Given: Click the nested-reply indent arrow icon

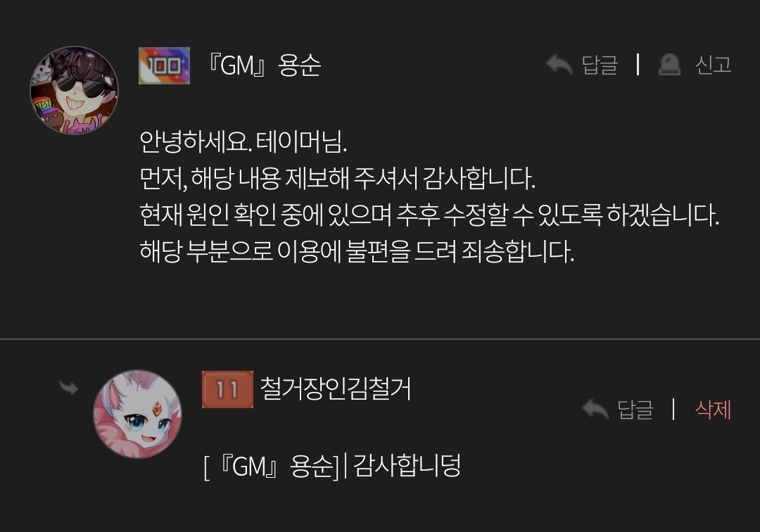Looking at the screenshot, I should pos(68,387).
